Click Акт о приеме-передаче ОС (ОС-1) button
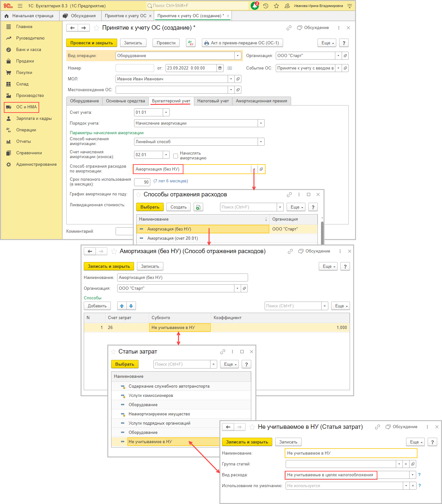The width and height of the screenshot is (442, 504). click(x=242, y=43)
